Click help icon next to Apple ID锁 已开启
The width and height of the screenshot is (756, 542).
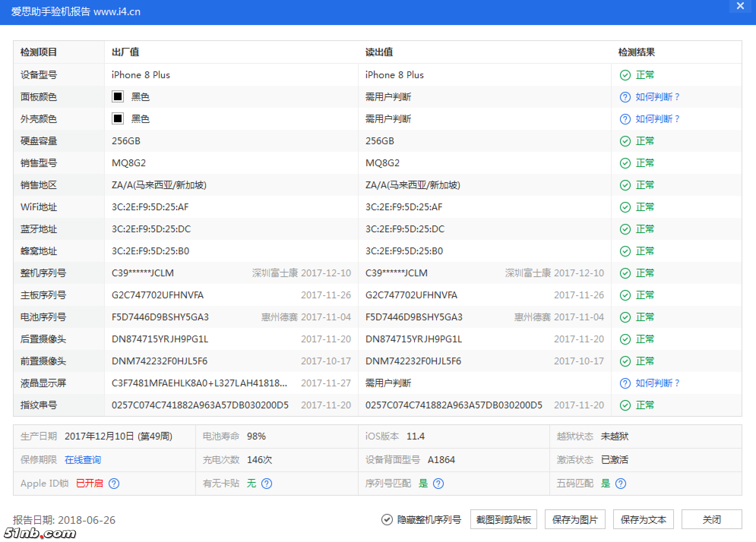pyautogui.click(x=114, y=483)
